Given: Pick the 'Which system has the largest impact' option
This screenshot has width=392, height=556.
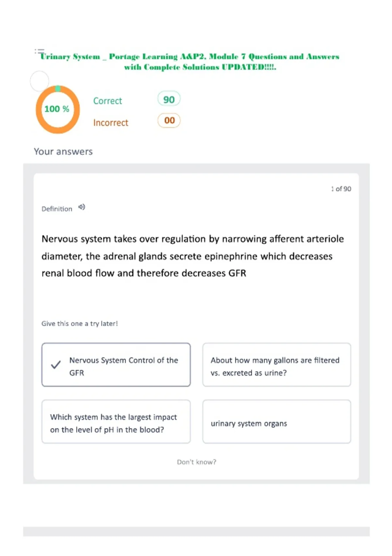Looking at the screenshot, I should coord(116,422).
